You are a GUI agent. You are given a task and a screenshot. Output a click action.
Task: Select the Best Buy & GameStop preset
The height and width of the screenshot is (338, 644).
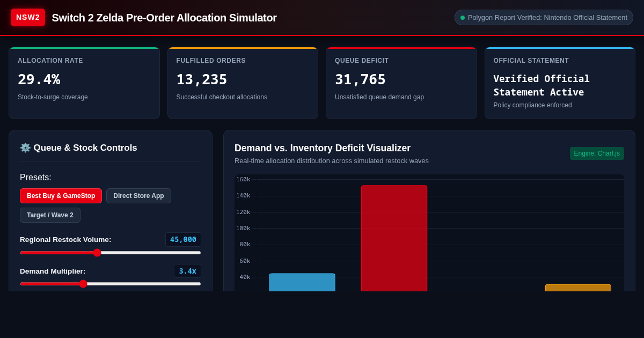click(61, 196)
